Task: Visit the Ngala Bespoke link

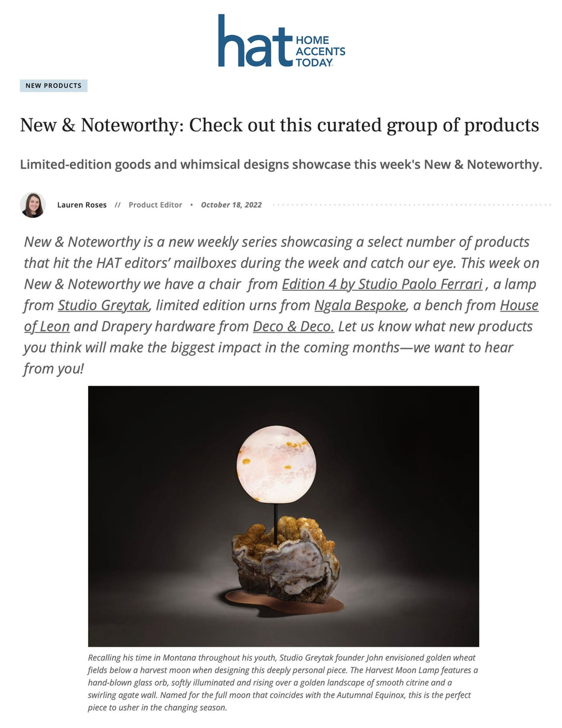Action: tap(360, 305)
